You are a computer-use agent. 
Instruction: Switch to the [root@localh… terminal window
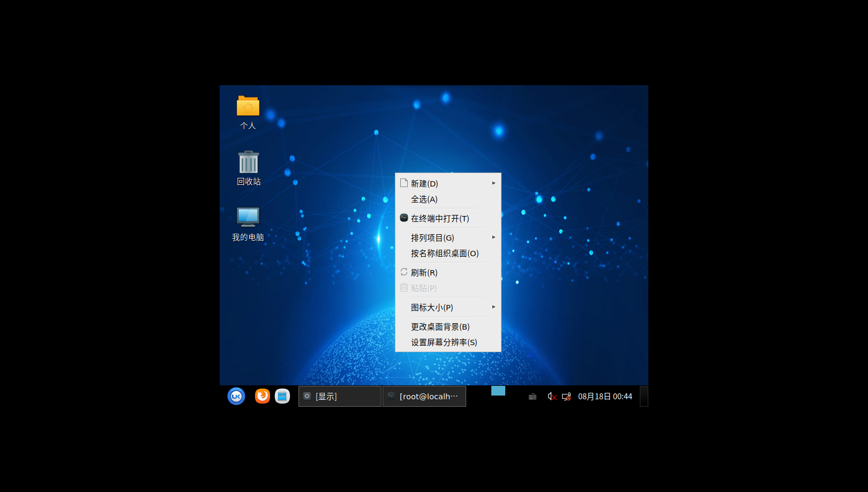(x=424, y=396)
